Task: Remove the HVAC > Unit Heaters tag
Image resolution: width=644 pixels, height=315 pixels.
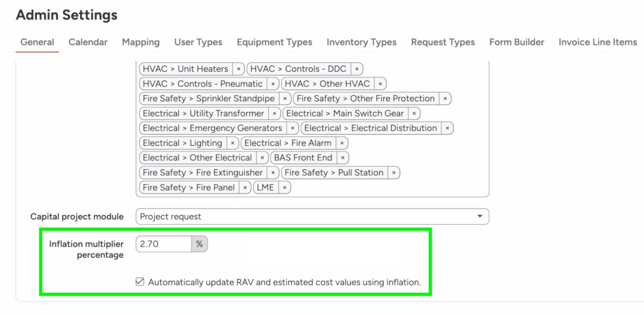Action: pyautogui.click(x=238, y=69)
